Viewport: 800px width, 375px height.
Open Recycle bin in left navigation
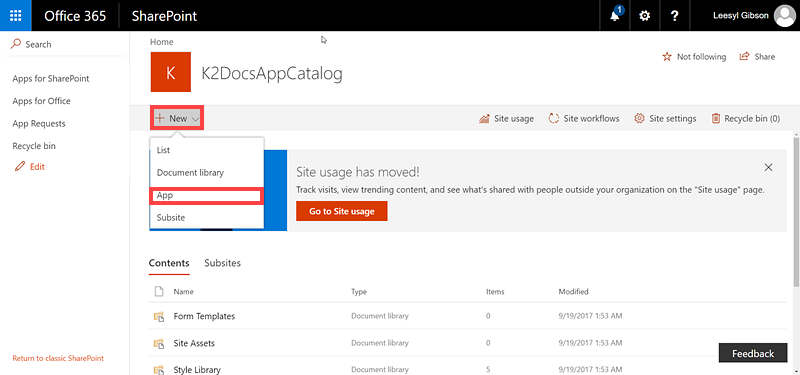pos(34,146)
